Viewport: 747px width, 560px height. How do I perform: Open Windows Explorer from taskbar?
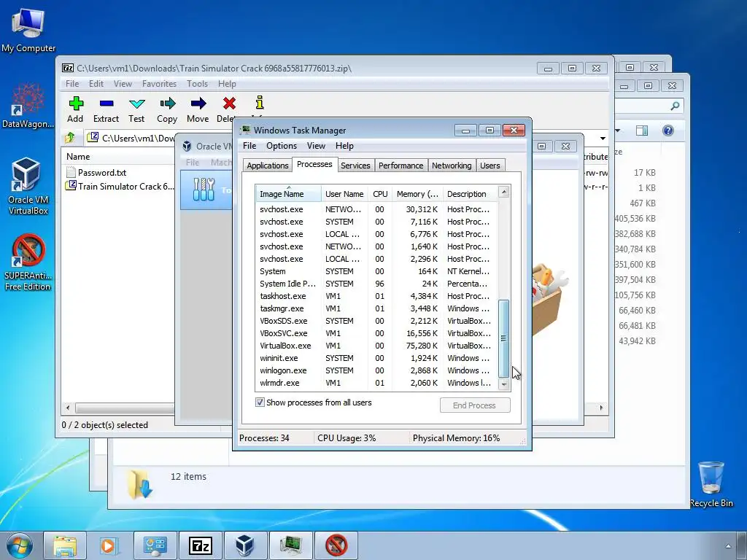coord(65,545)
